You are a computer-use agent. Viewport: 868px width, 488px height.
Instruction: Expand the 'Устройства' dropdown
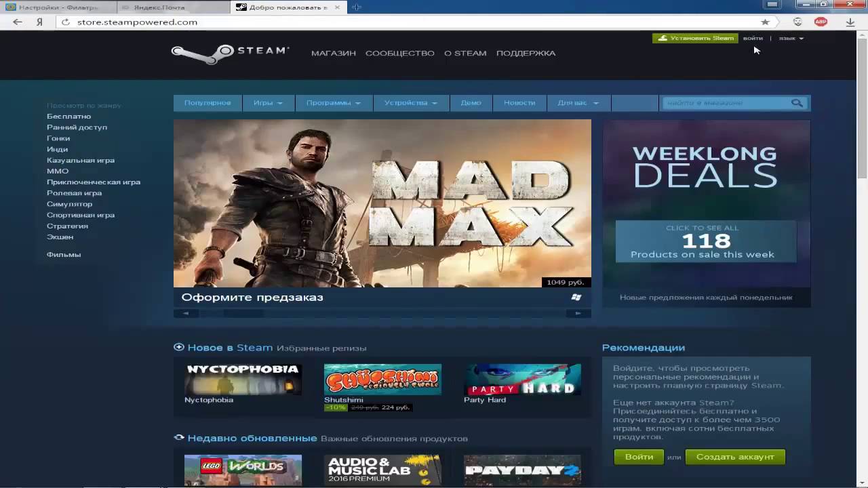click(x=411, y=103)
